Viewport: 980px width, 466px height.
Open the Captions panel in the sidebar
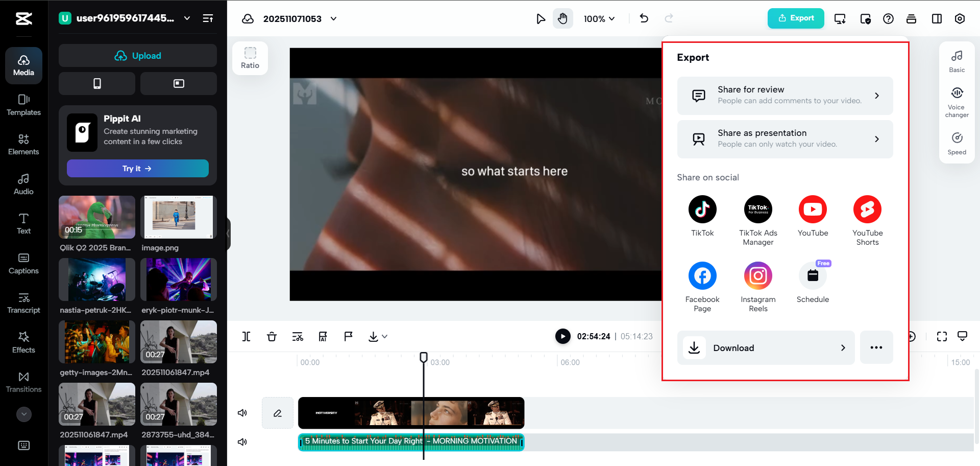tap(23, 264)
